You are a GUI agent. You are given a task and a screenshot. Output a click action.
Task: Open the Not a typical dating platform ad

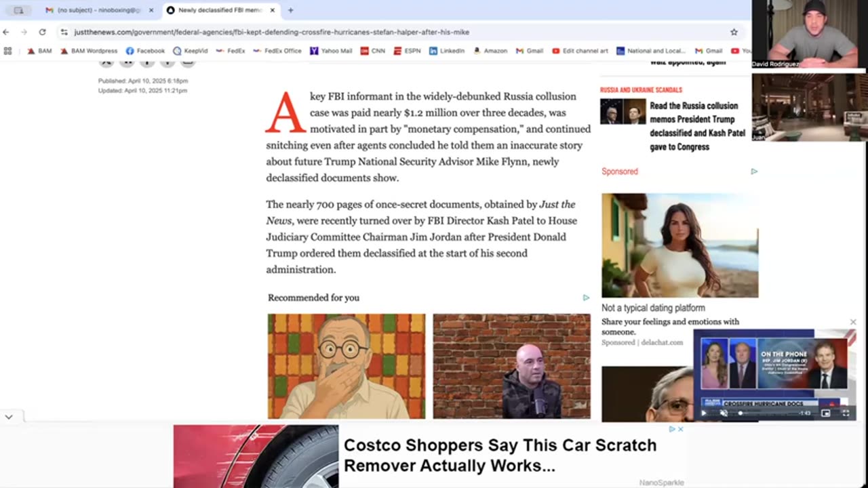click(653, 308)
